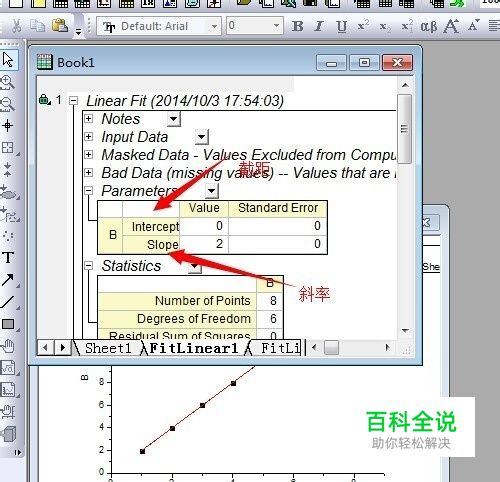Decrease font size with small A
The width and height of the screenshot is (500, 482).
coord(473,25)
